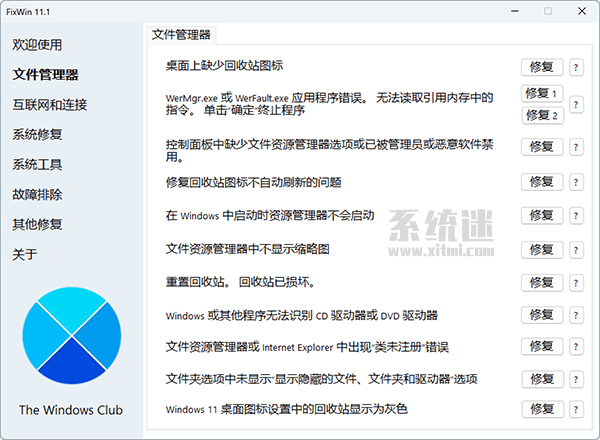Fix thumbnails not showing in File Explorer

[542, 250]
